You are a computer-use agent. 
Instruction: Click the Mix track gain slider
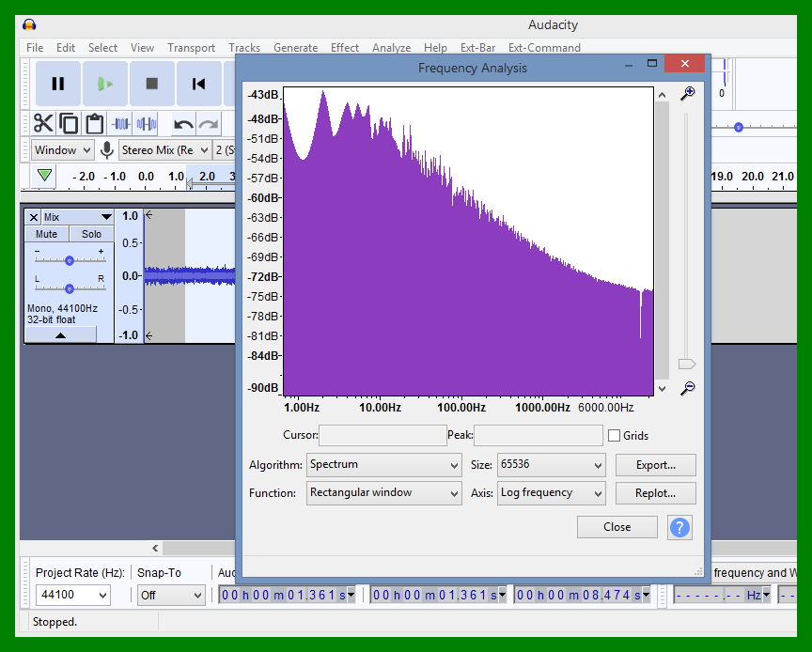coord(70,259)
